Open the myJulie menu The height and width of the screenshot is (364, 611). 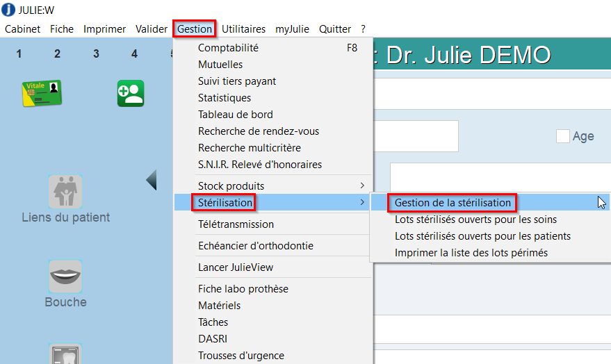[292, 29]
